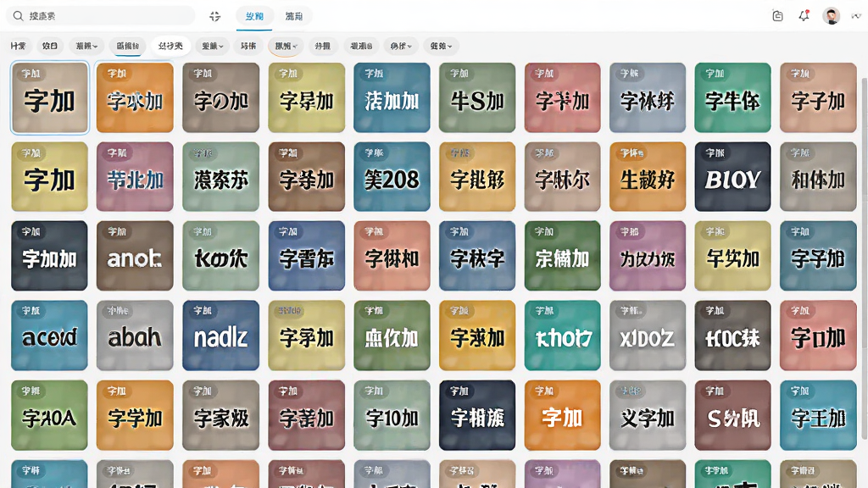Open the clipboard icon in top bar
The width and height of the screenshot is (868, 488).
[777, 16]
